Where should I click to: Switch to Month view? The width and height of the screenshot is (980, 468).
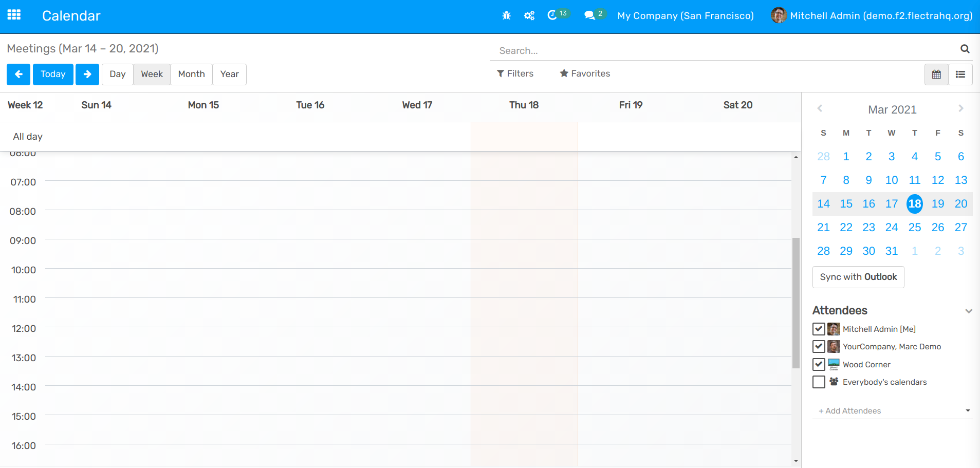[x=191, y=74]
